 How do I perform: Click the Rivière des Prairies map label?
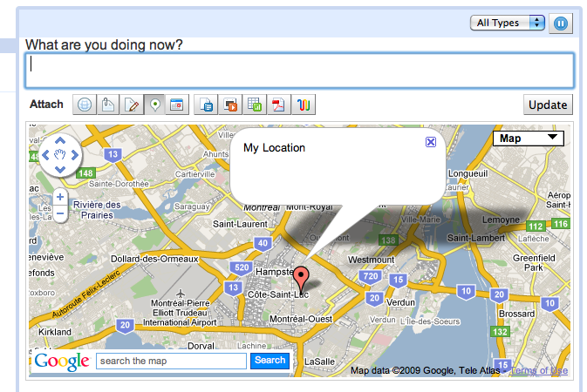point(97,210)
